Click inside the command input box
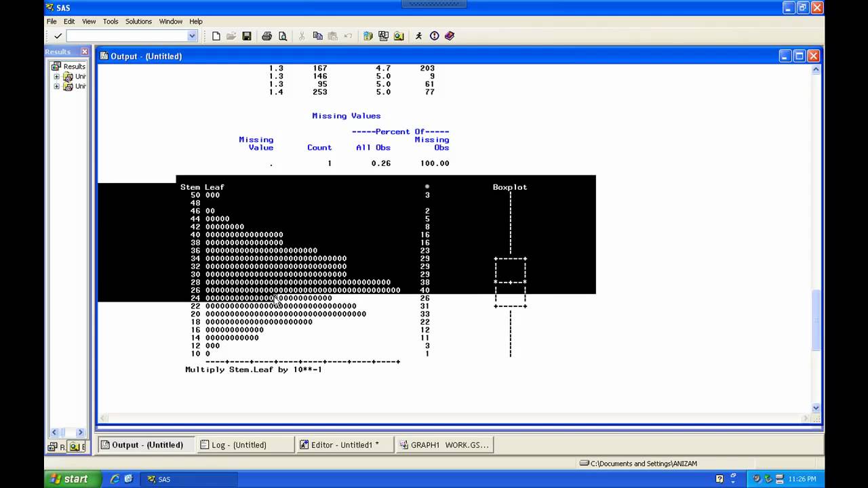868x488 pixels. tap(127, 36)
